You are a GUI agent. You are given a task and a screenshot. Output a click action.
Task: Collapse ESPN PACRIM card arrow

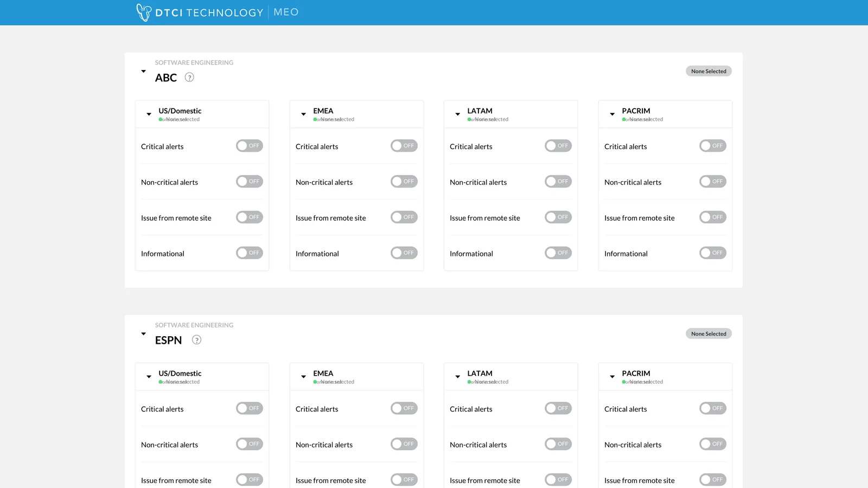point(612,377)
